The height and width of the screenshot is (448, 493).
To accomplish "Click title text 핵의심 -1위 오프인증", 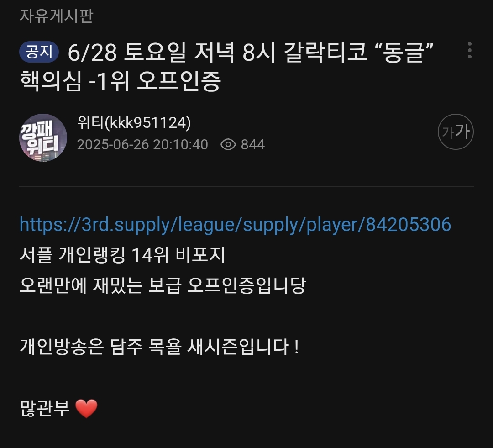I will pyautogui.click(x=121, y=81).
